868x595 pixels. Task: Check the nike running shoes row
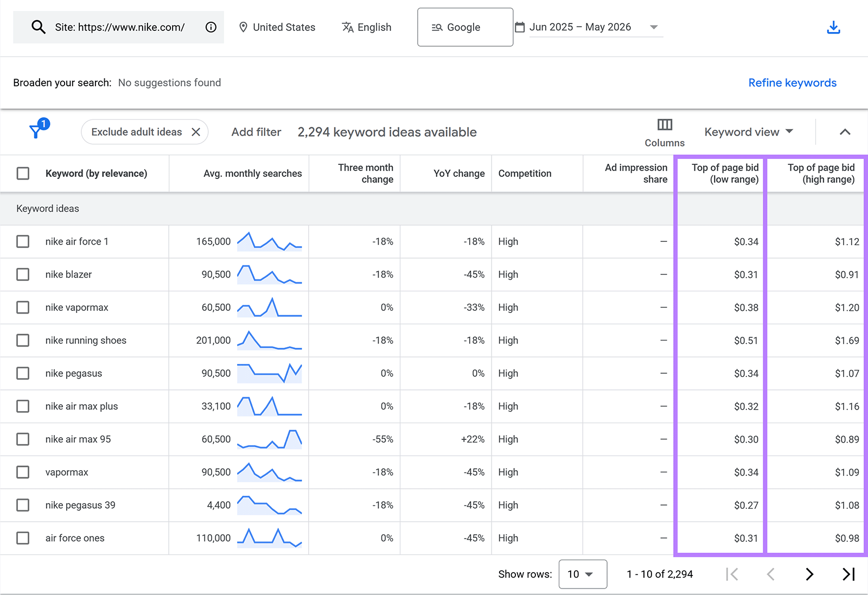point(23,340)
